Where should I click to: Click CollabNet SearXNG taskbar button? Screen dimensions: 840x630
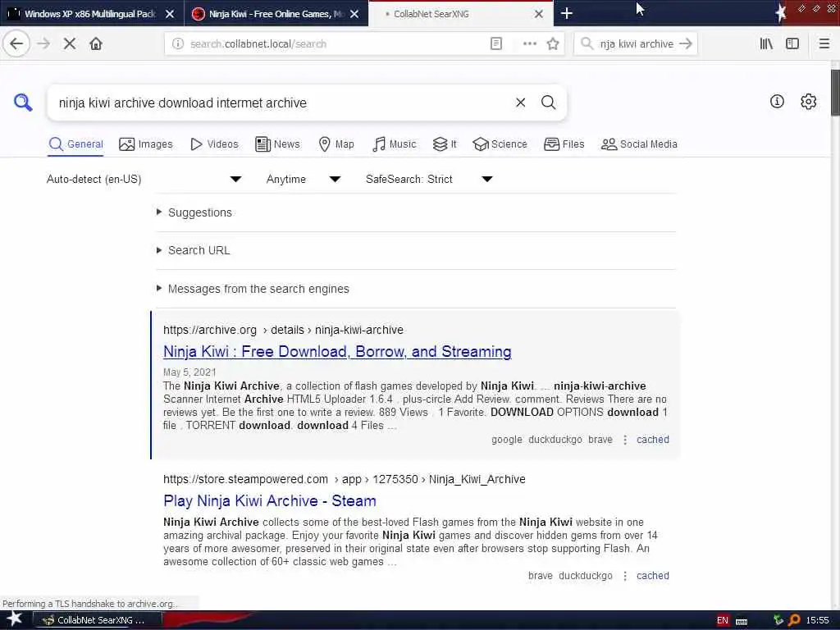coord(98,620)
